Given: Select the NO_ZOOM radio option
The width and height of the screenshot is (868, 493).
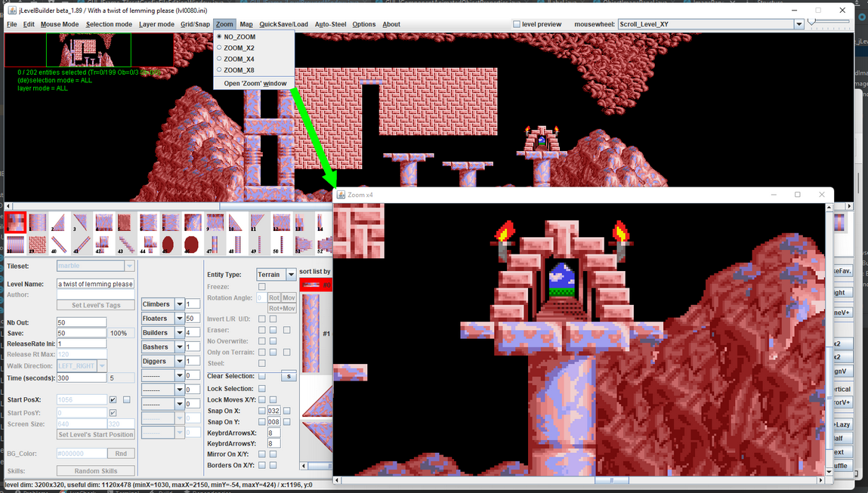Looking at the screenshot, I should click(x=219, y=36).
